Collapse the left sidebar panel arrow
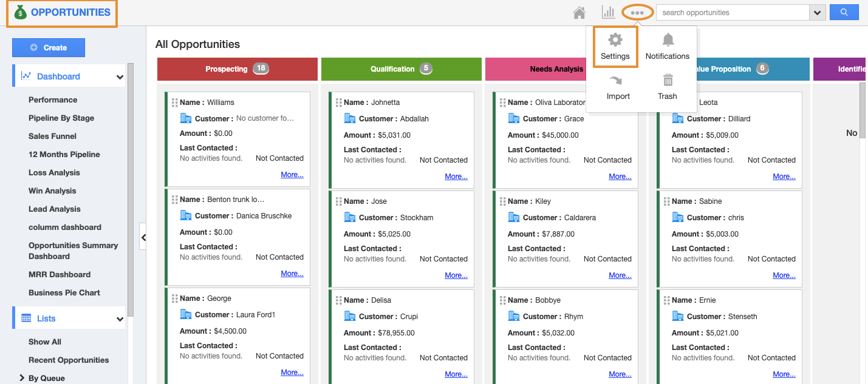 click(143, 238)
